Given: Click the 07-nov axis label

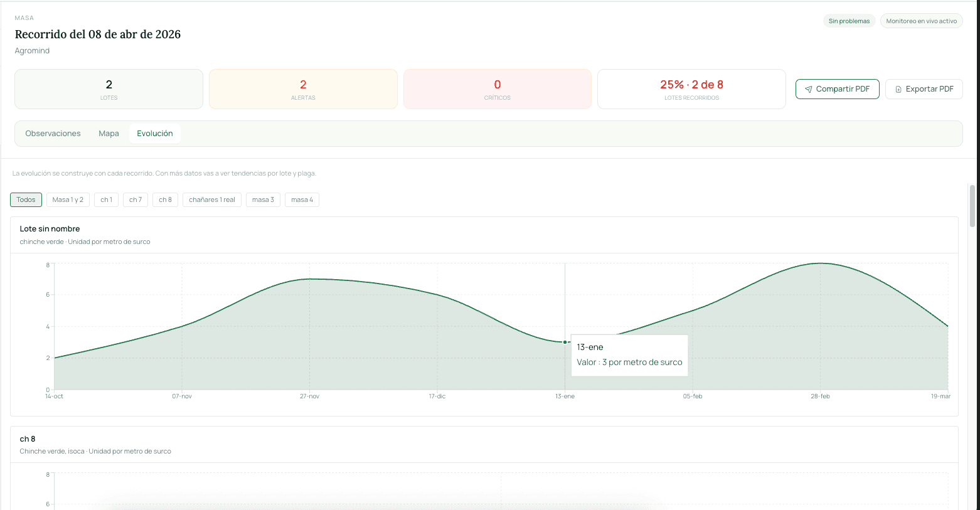Looking at the screenshot, I should [182, 396].
